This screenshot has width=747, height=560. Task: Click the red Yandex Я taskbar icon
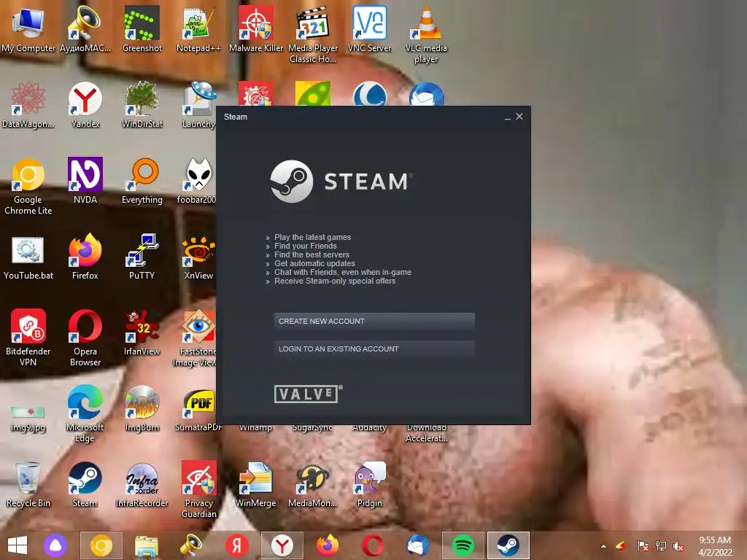(237, 545)
